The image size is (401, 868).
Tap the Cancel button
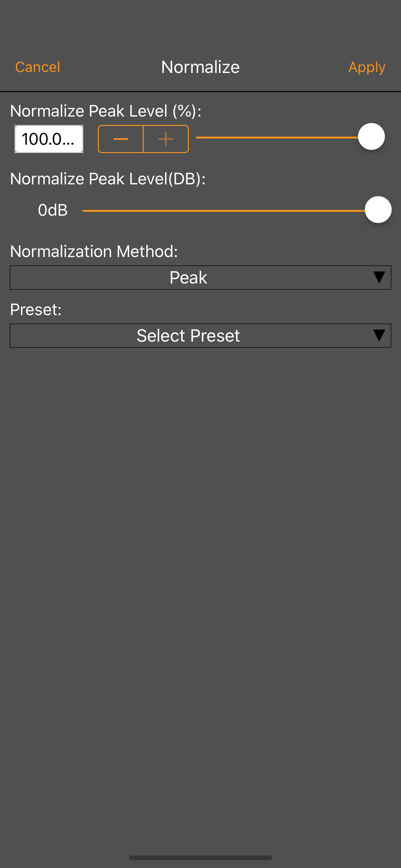pyautogui.click(x=37, y=67)
